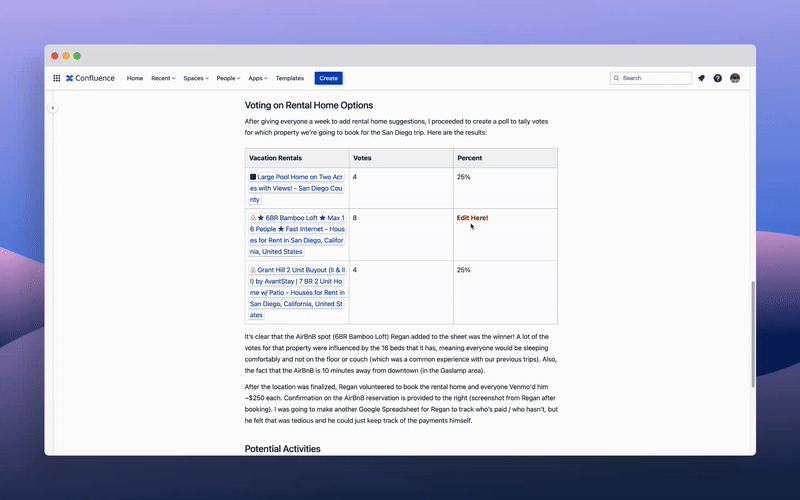Click the 25% cell in Large Pool Home row
Image resolution: width=800 pixels, height=500 pixels.
click(x=505, y=188)
